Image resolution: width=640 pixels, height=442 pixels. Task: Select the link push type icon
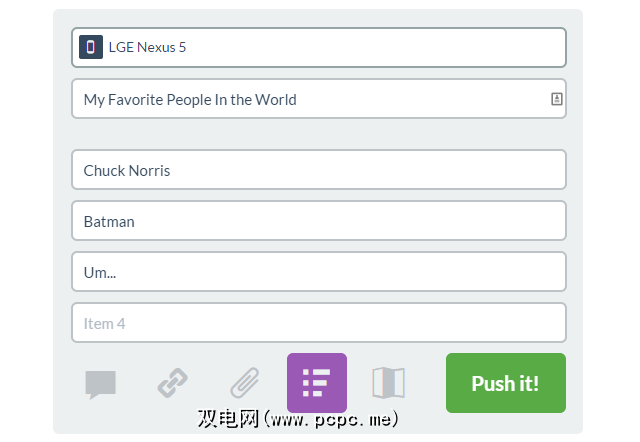pos(173,383)
